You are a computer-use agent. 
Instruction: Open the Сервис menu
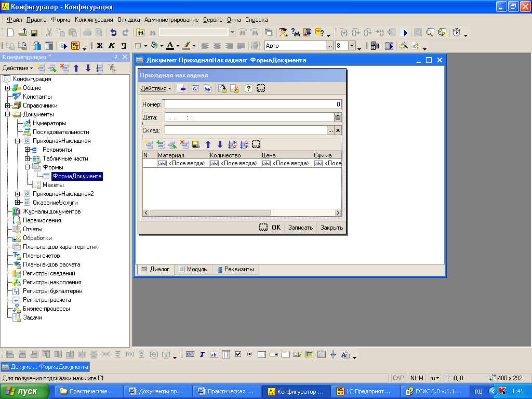tap(212, 20)
